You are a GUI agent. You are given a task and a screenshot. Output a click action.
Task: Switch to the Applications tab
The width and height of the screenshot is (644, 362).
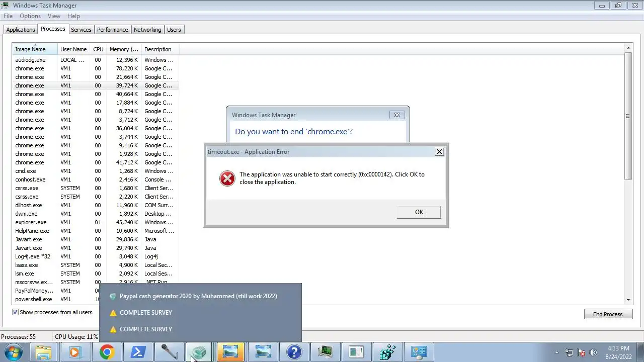click(x=21, y=30)
